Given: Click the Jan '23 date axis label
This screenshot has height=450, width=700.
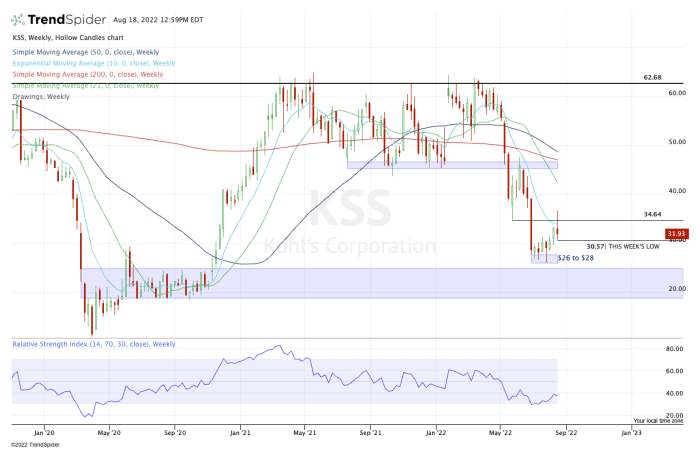Looking at the screenshot, I should [x=631, y=433].
